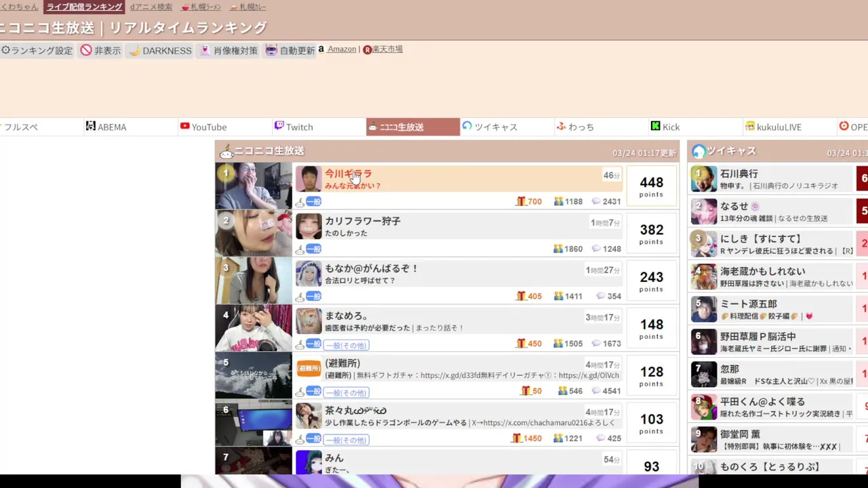Open the もなか@がんばるぞ！ title link
Image resolution: width=868 pixels, height=488 pixels.
pos(372,268)
